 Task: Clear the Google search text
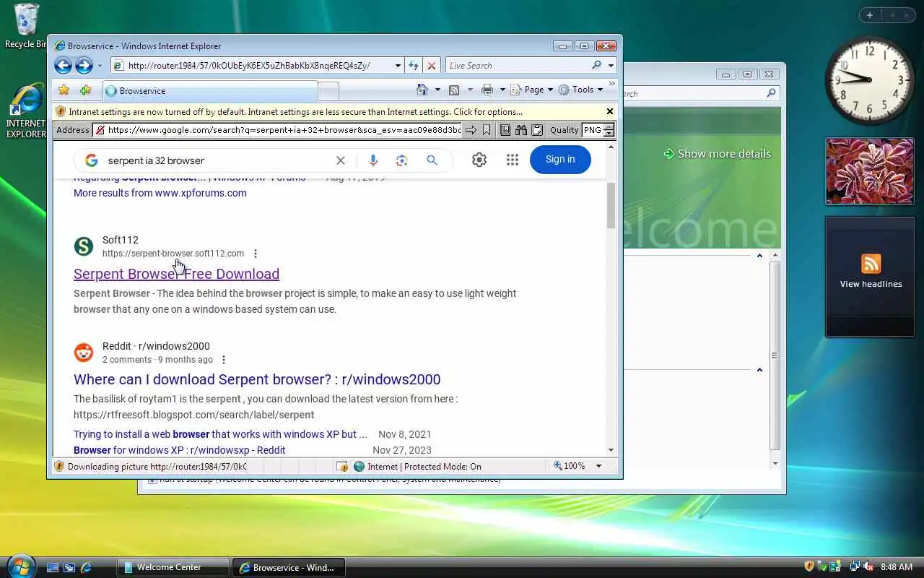click(x=341, y=160)
